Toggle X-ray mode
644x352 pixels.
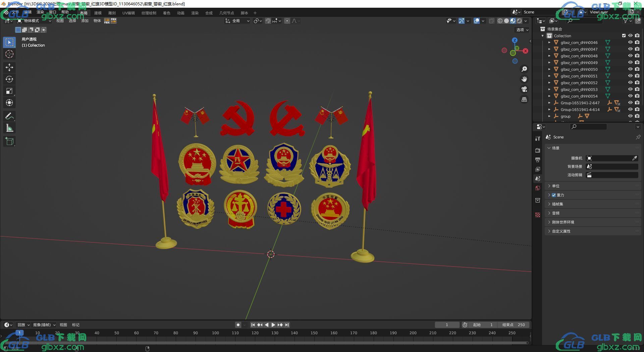(x=491, y=21)
